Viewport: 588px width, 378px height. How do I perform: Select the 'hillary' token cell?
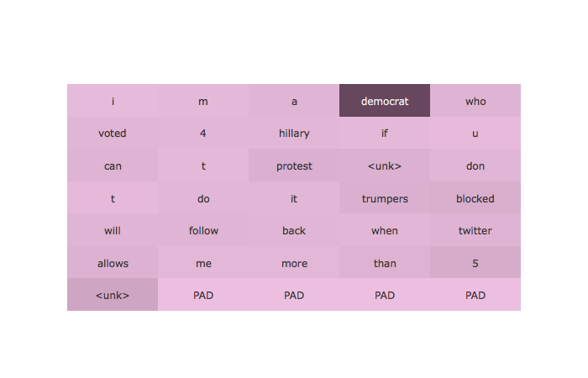coord(294,134)
